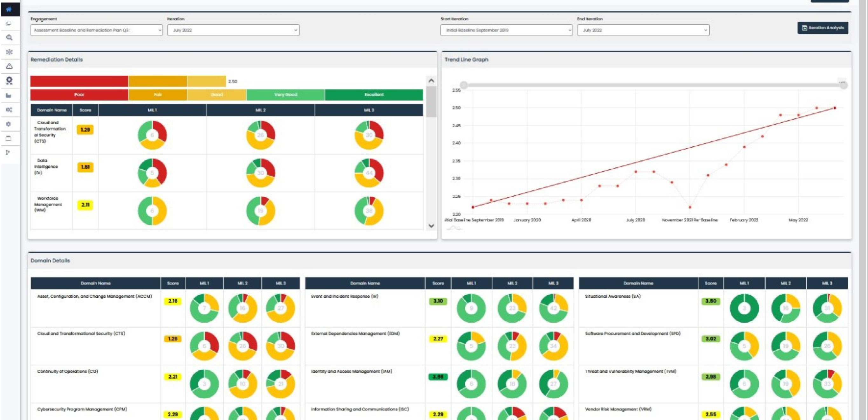Open the single gear settings sidebar icon
Image resolution: width=868 pixels, height=420 pixels.
(x=9, y=124)
